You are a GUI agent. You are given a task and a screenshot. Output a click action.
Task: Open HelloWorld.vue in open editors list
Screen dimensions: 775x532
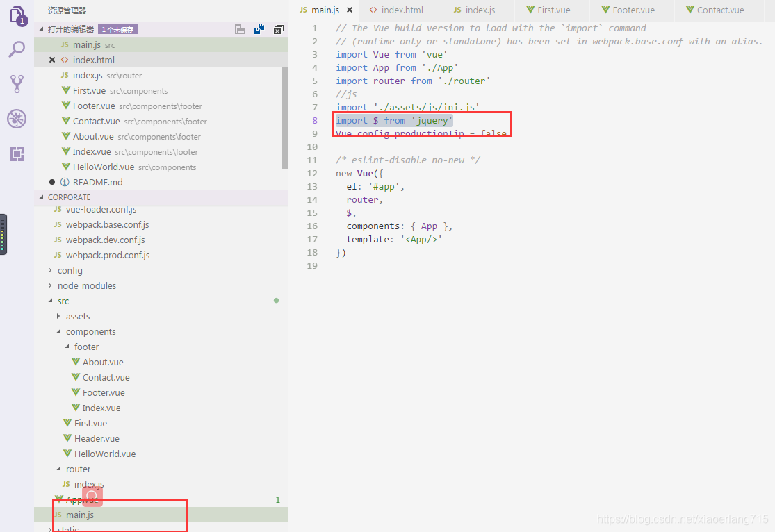pos(161,167)
